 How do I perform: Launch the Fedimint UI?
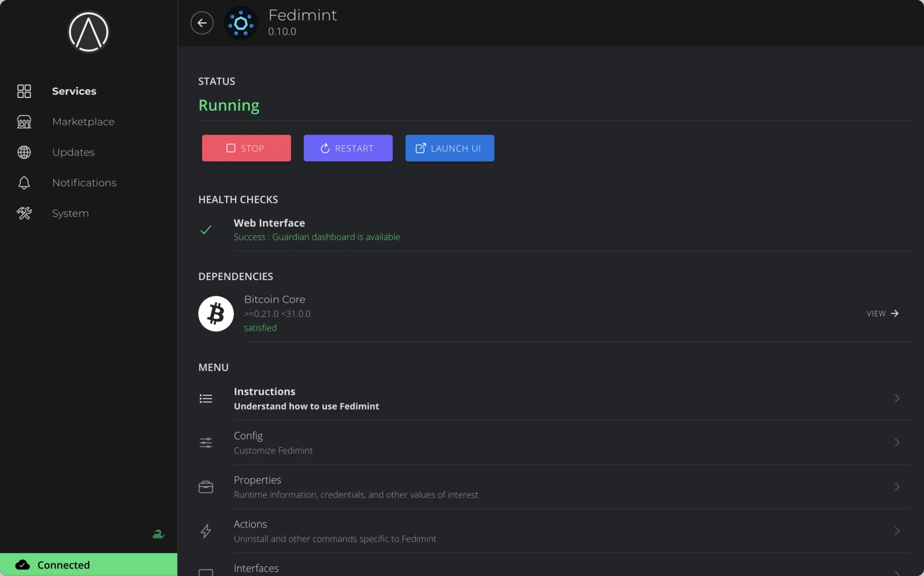tap(449, 148)
